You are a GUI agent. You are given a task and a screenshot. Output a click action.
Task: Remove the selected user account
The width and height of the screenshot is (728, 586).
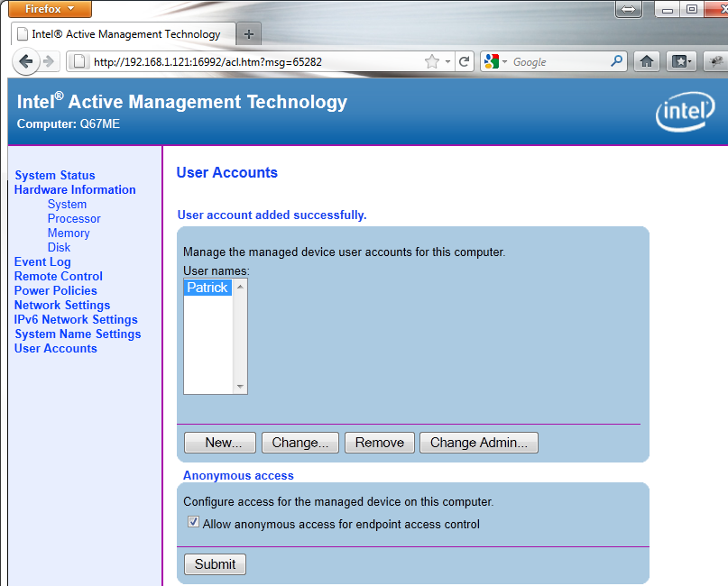(379, 443)
